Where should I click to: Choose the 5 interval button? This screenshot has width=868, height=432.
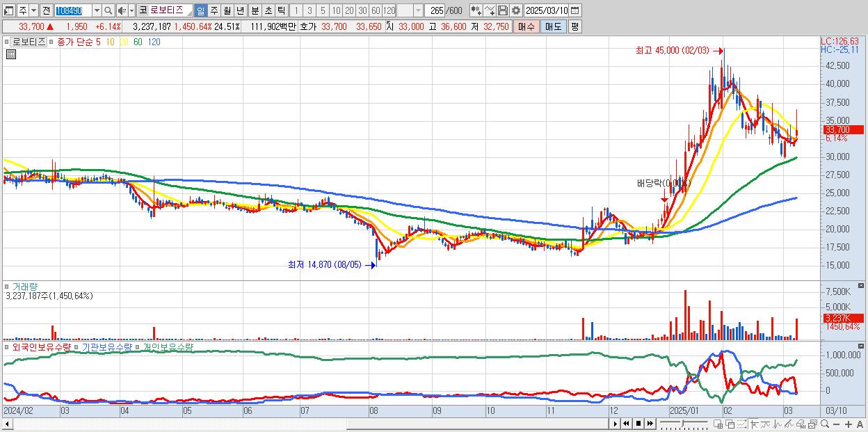[x=323, y=10]
